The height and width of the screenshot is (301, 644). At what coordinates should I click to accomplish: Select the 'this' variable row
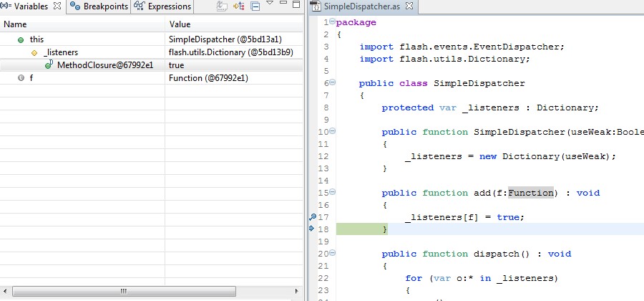[x=36, y=39]
